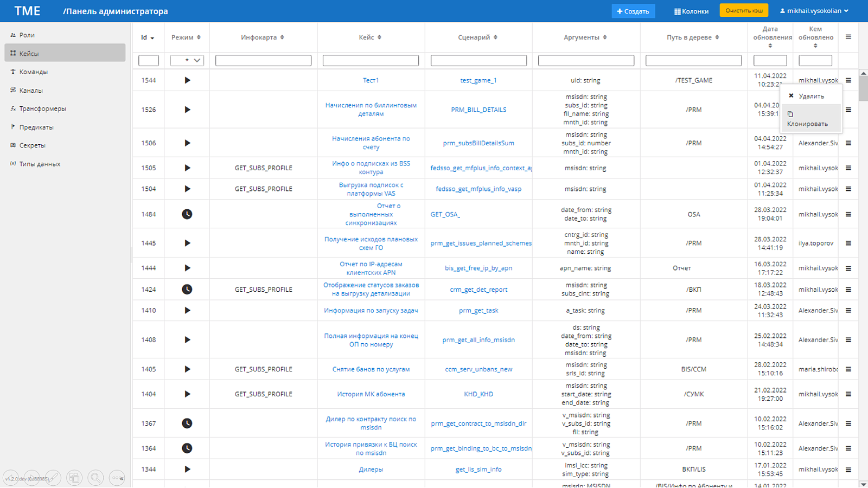Click the TME logo
The height and width of the screenshot is (488, 868).
[27, 11]
